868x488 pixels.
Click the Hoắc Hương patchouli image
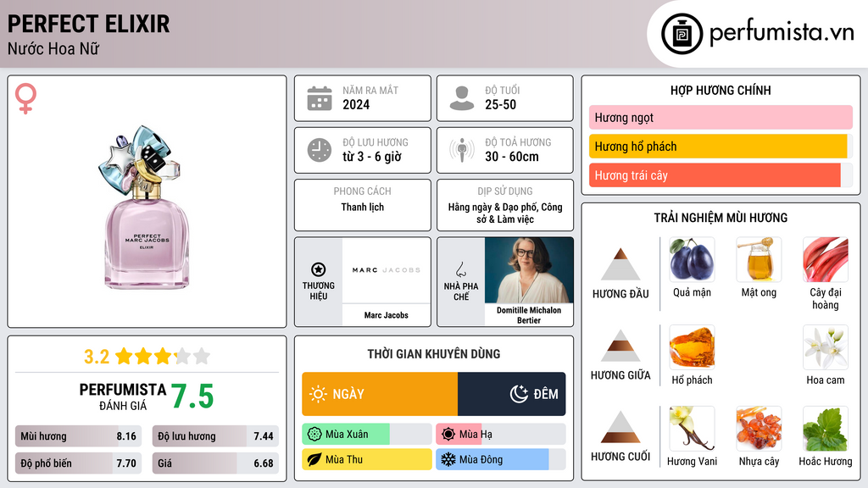(x=826, y=428)
